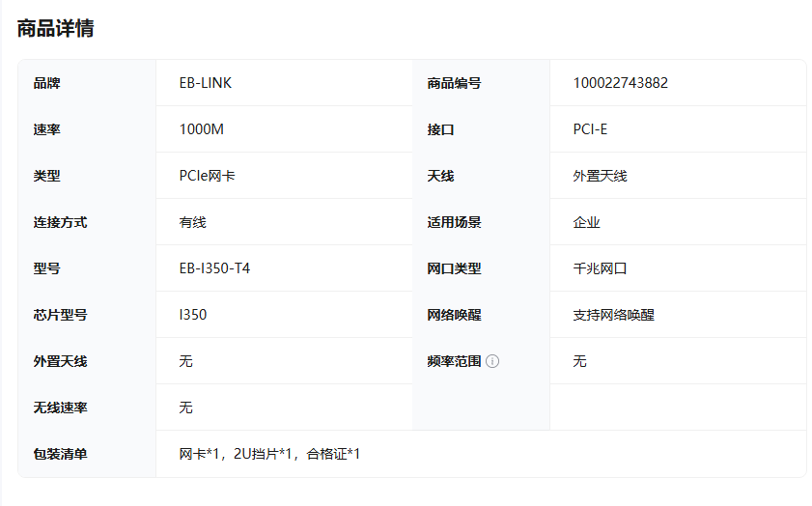
Task: Click the 商品编号 label
Action: point(454,83)
